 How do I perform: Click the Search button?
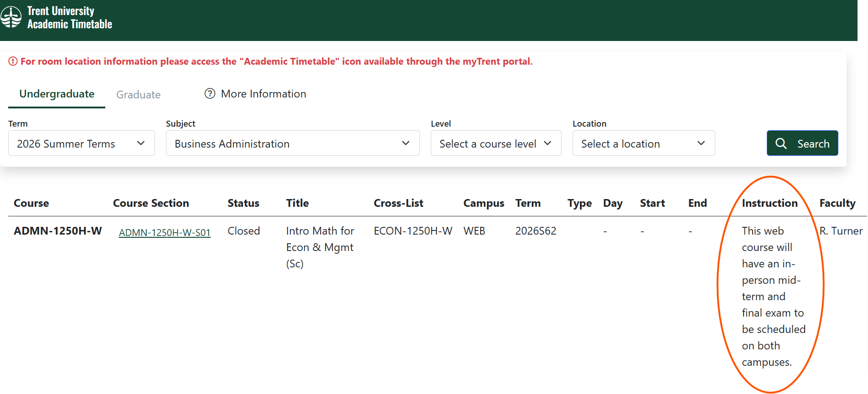pos(802,143)
